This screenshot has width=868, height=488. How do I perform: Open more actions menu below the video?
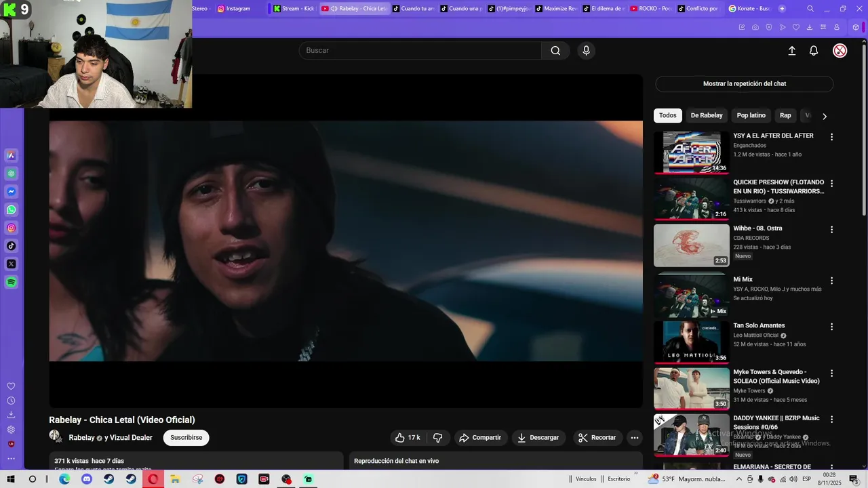pyautogui.click(x=635, y=438)
